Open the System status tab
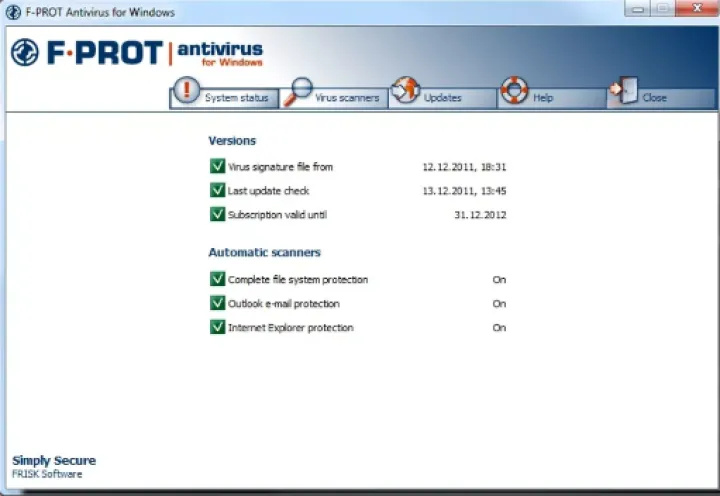The width and height of the screenshot is (720, 496). pos(236,98)
